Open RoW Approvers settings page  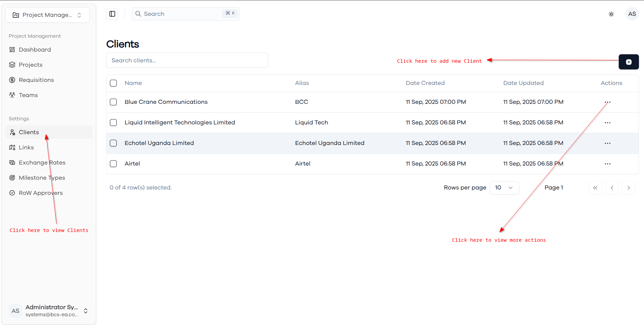pyautogui.click(x=49, y=193)
